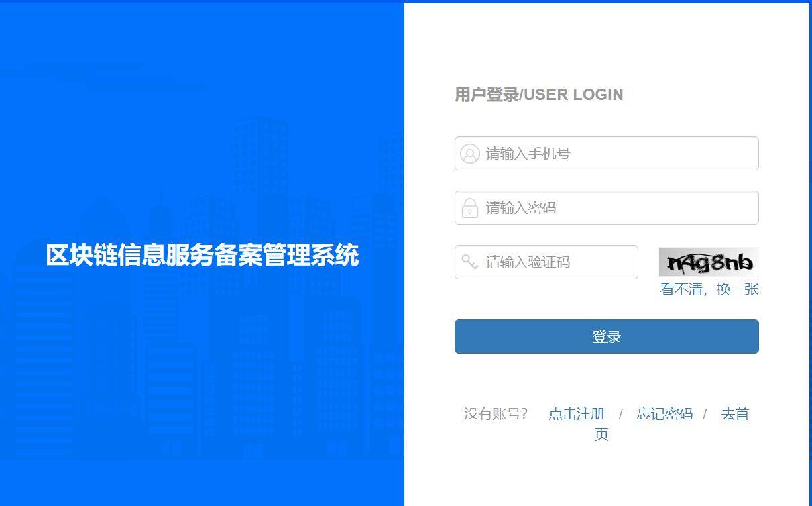Click the 用户登录 Chinese heading text
This screenshot has width=812, height=506.
[487, 95]
